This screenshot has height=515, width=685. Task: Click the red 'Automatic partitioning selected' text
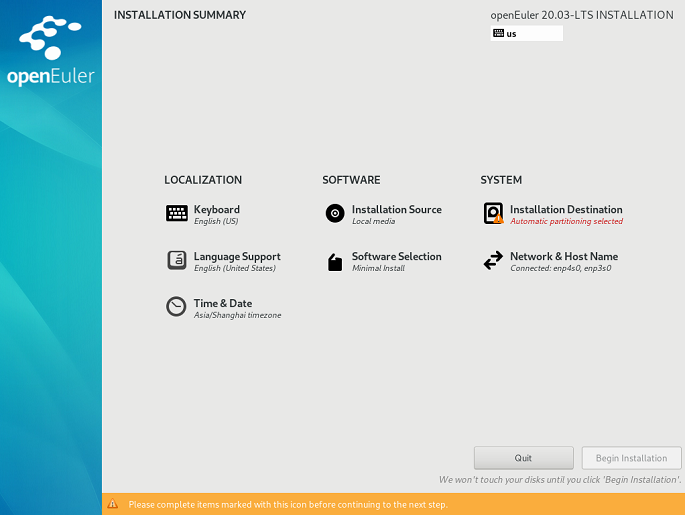pos(566,221)
